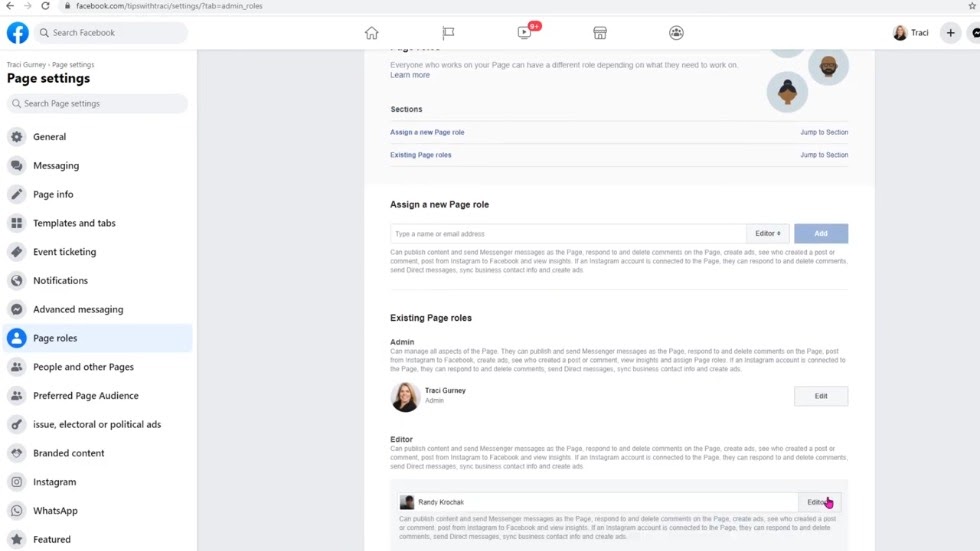Click the People and other Pages icon
Screen dimensions: 980x551
pyautogui.click(x=17, y=367)
